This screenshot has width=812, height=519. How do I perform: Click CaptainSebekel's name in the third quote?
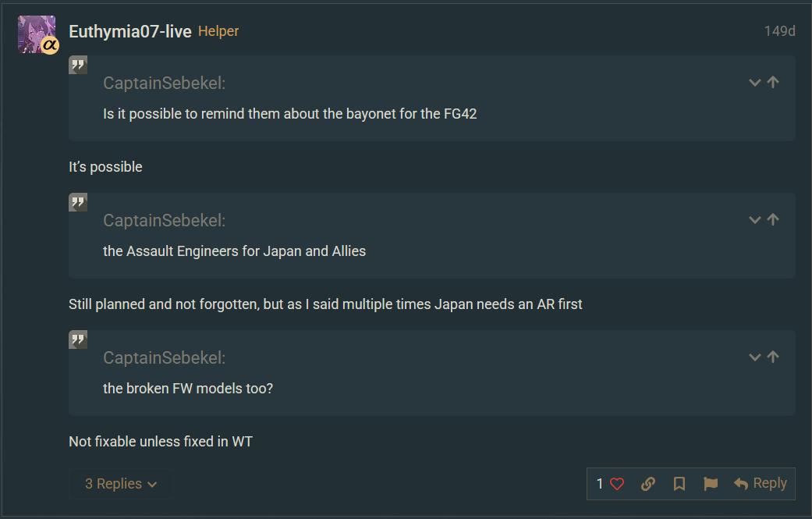pyautogui.click(x=164, y=358)
